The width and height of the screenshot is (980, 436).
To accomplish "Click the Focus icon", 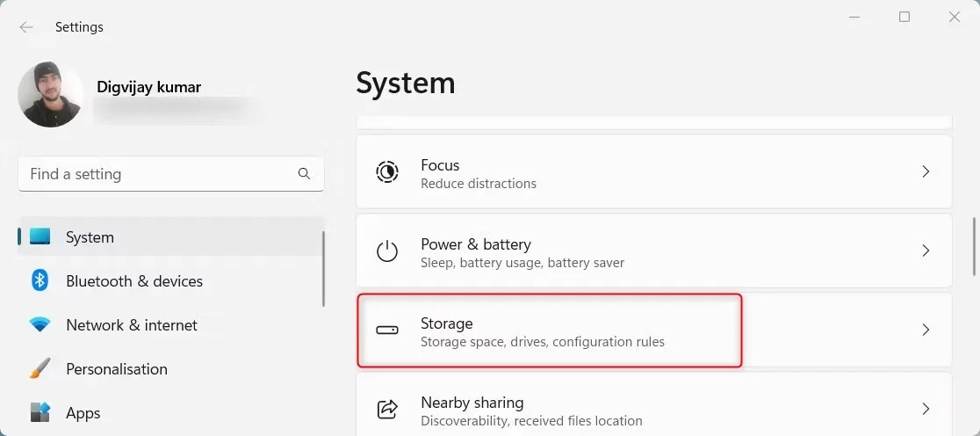I will click(386, 172).
